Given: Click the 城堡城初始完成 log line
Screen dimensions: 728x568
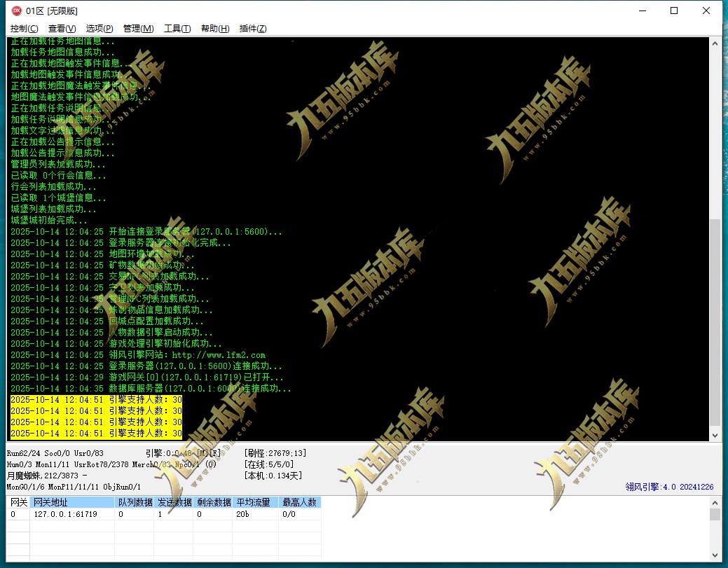Looking at the screenshot, I should (49, 220).
